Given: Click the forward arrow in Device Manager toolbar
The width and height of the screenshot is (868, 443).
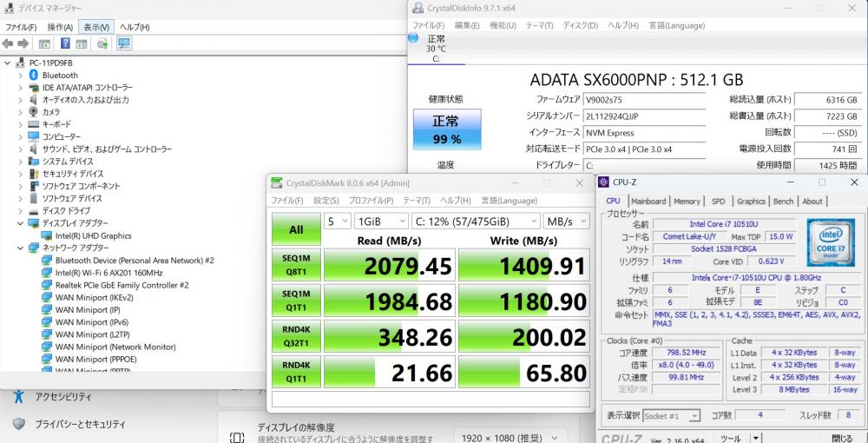Looking at the screenshot, I should coord(23,43).
